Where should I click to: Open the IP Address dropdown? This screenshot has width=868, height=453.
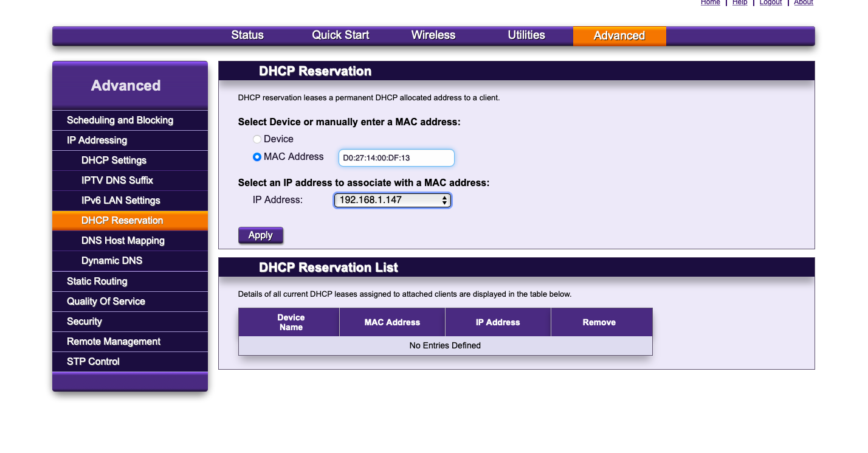click(x=392, y=200)
